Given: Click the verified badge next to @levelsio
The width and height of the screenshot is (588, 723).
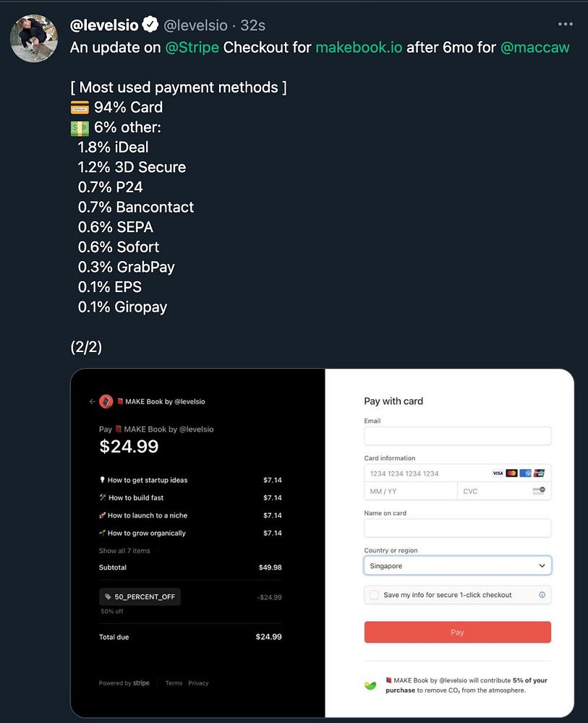Looking at the screenshot, I should 150,25.
